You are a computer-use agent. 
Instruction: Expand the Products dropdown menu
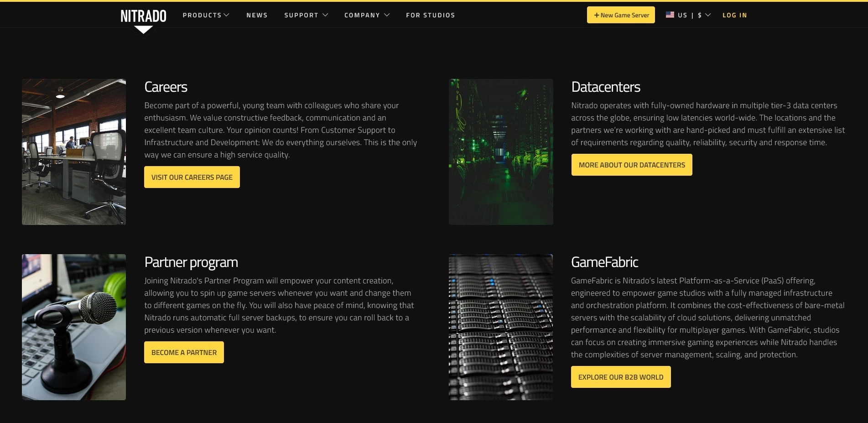point(206,15)
